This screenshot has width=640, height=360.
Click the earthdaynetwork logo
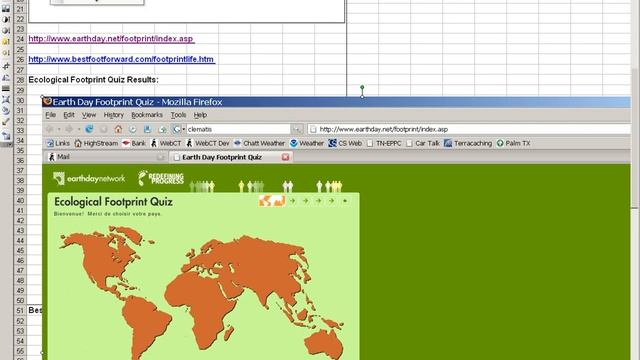pos(89,178)
